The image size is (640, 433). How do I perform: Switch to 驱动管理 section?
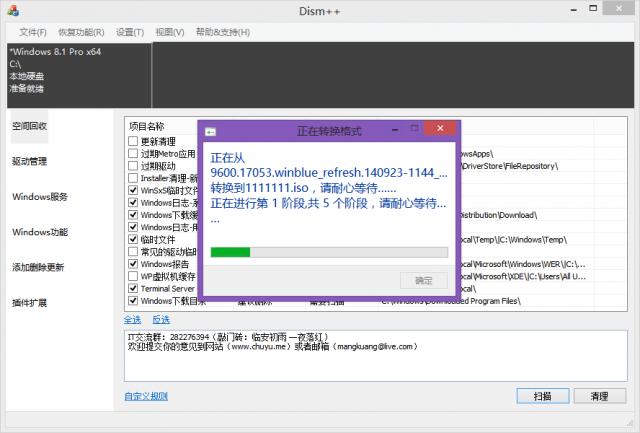[29, 161]
